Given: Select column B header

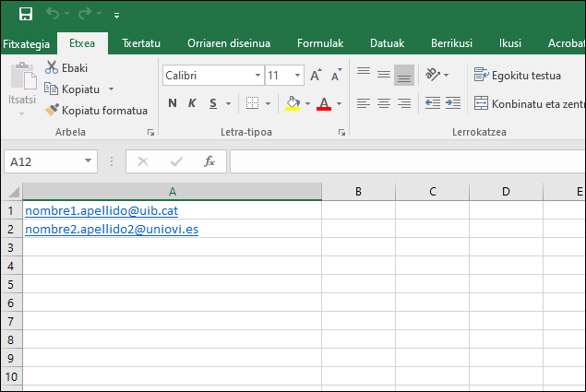Looking at the screenshot, I should [x=358, y=192].
